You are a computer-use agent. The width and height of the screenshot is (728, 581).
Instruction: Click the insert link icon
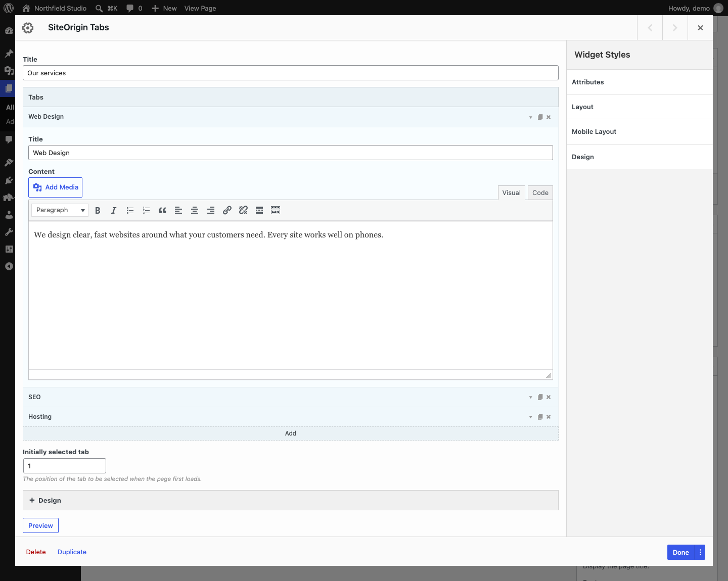point(227,210)
